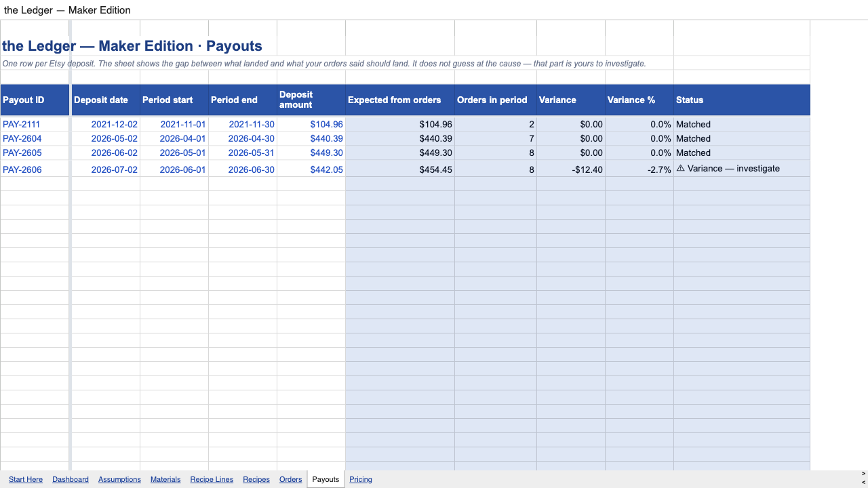868x488 pixels.
Task: Select the sheet description subtitle text
Action: click(324, 64)
